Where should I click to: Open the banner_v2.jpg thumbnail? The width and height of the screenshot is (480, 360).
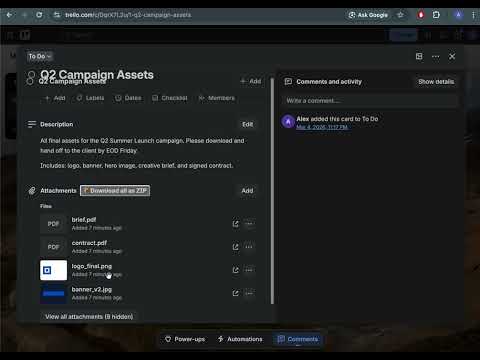coord(53,293)
